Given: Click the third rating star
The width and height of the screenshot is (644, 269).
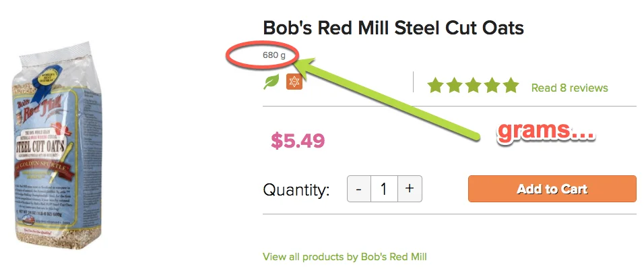Looking at the screenshot, I should point(473,86).
